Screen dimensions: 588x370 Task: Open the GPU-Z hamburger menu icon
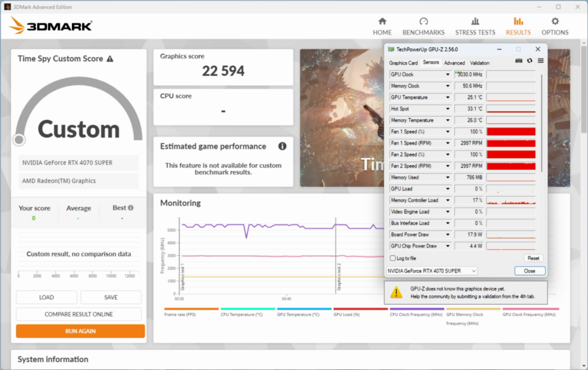coord(541,61)
